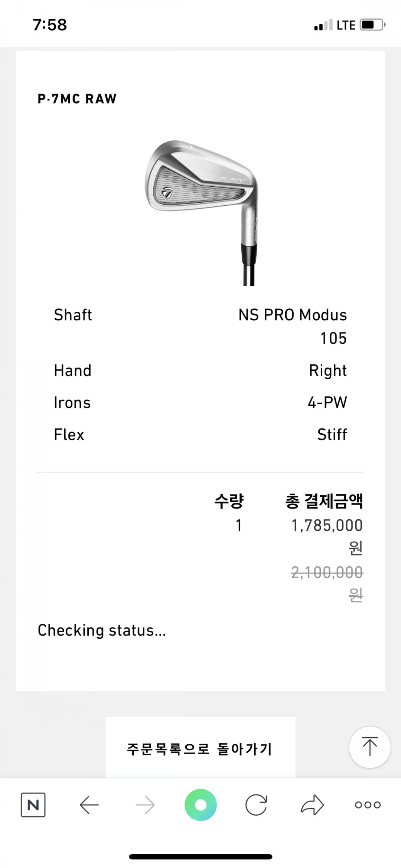Go back with the left arrow
Screen dimensions: 401x868
click(x=89, y=805)
